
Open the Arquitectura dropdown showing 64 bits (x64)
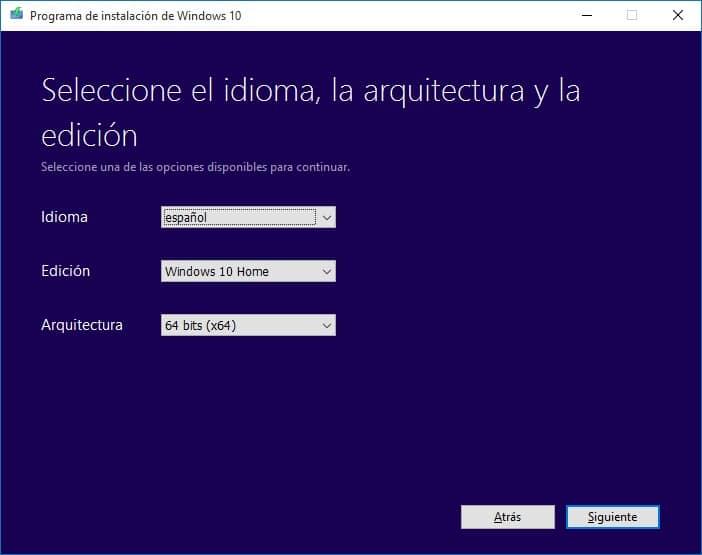coord(239,325)
